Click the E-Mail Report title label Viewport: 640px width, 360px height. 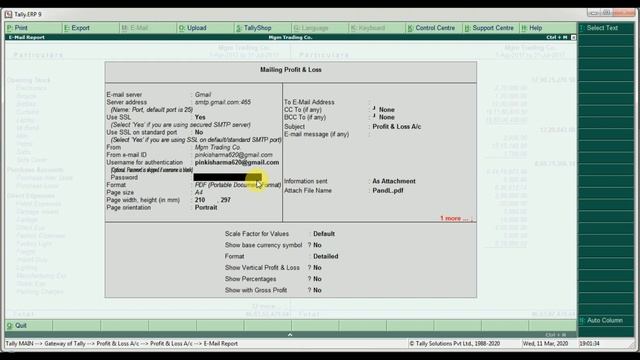point(27,37)
